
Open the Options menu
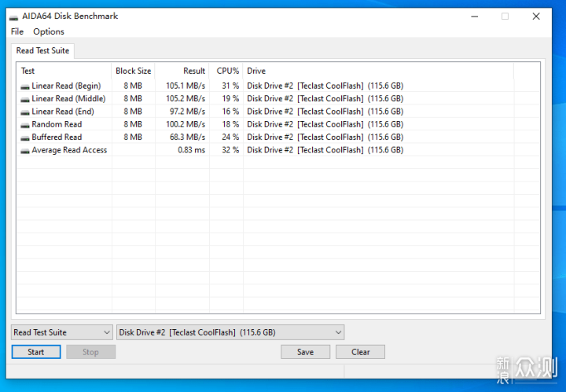[49, 31]
